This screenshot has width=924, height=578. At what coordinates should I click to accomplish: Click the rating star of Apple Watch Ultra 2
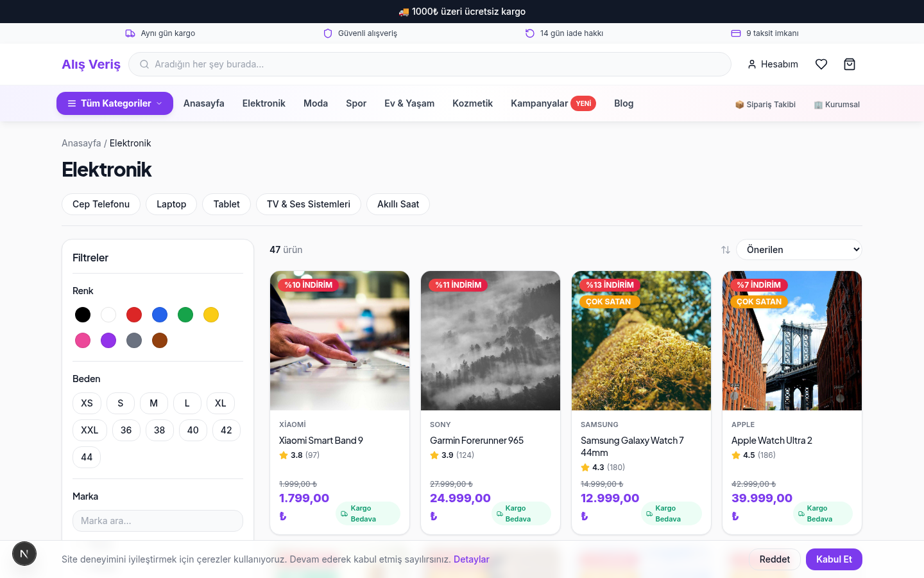[x=736, y=455]
